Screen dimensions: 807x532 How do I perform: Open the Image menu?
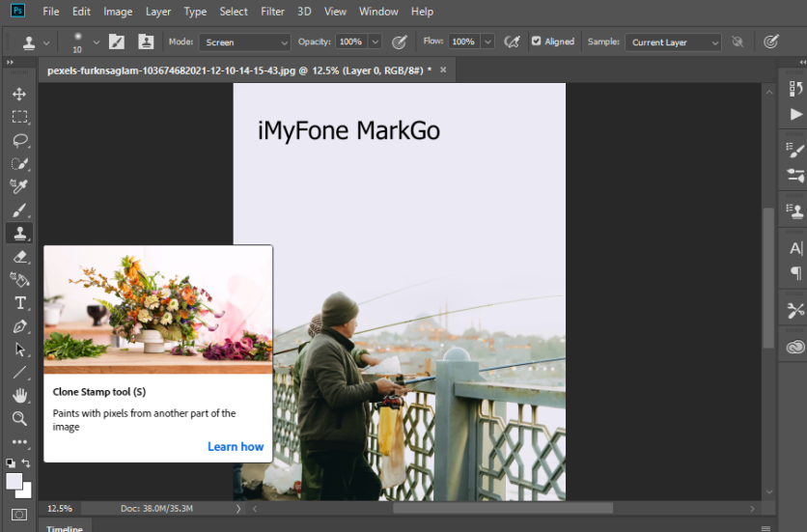[x=118, y=12]
